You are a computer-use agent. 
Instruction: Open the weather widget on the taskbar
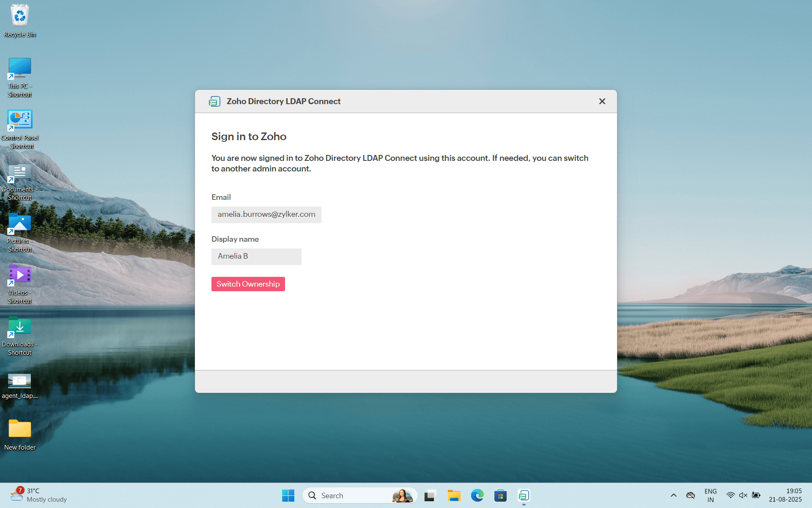[x=38, y=495]
